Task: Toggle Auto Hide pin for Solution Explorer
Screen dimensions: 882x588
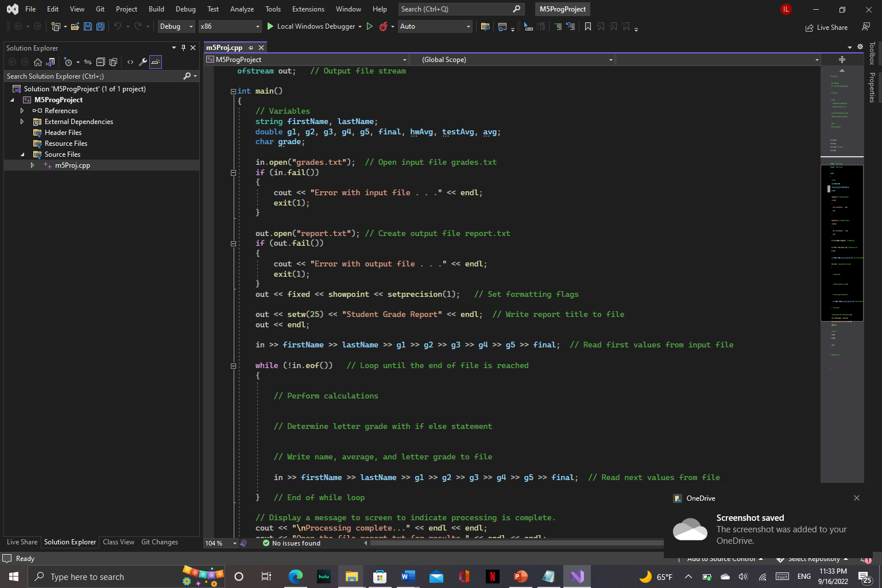Action: pyautogui.click(x=183, y=48)
